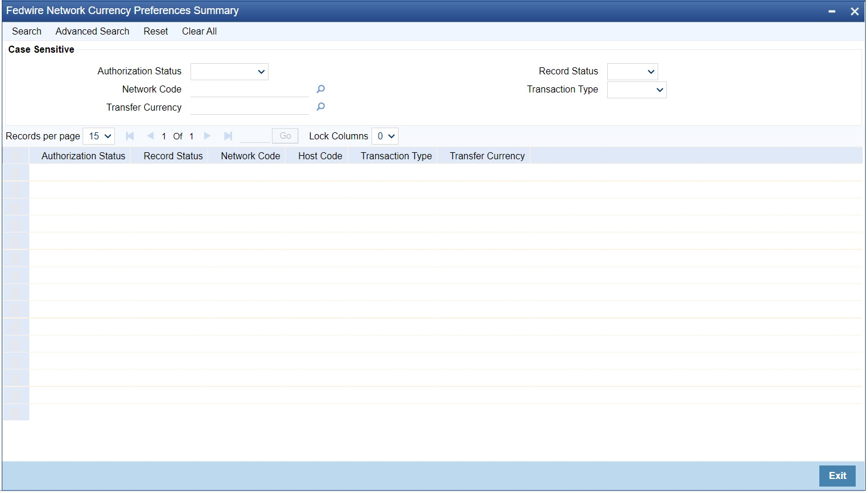Click the Go page button
The image size is (868, 493).
285,136
